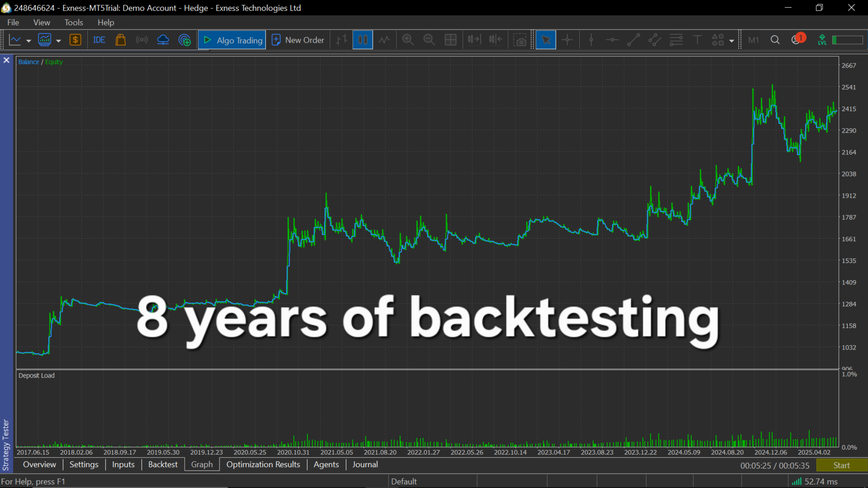Expand the chart type dropdown arrow

28,41
